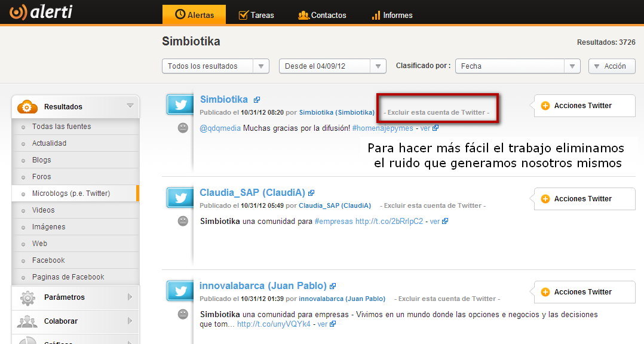
Task: Click sentiment face icon on Claudia_SAP result
Action: [x=183, y=221]
